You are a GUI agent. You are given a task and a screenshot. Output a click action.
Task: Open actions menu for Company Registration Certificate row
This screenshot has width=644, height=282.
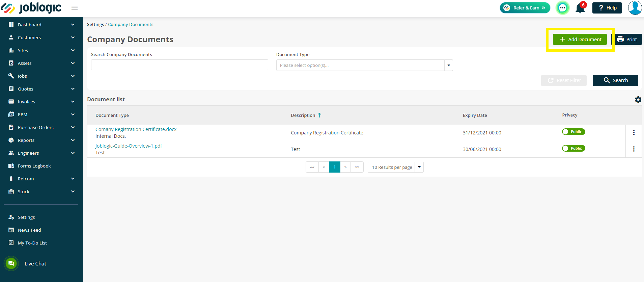point(634,132)
